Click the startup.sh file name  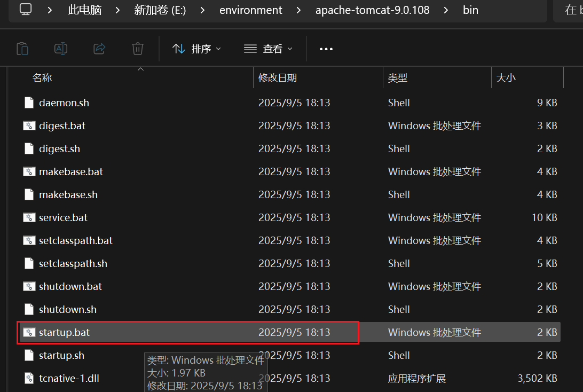62,356
